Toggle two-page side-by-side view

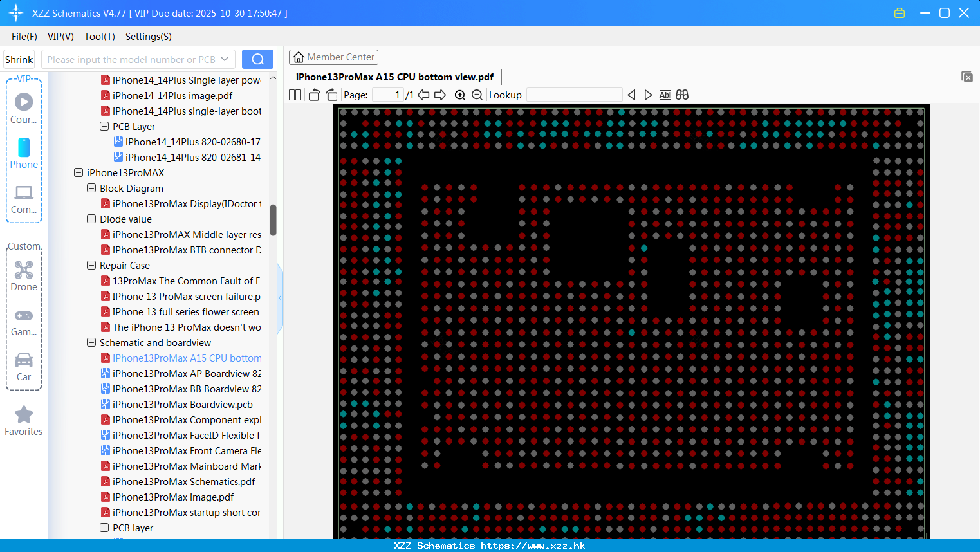pyautogui.click(x=295, y=95)
